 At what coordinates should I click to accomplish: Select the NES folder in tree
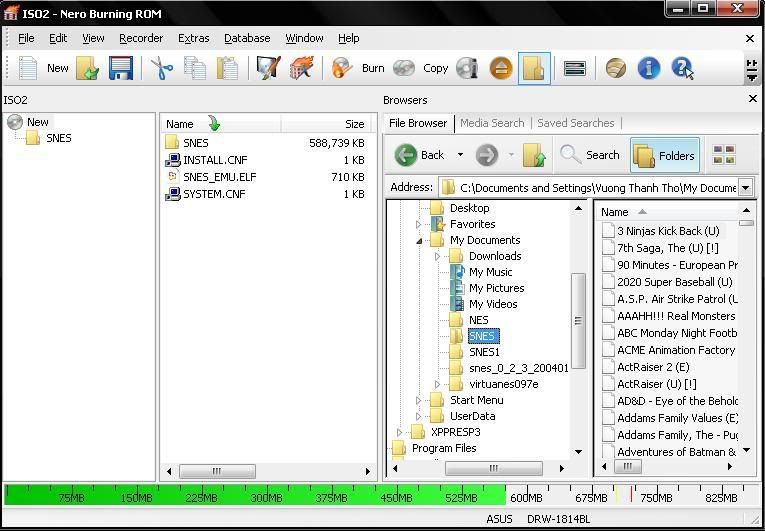(x=479, y=320)
